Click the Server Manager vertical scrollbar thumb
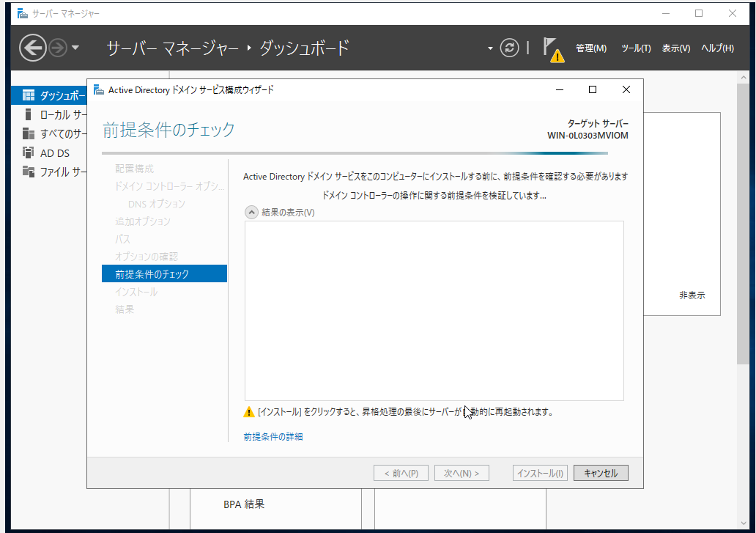The image size is (756, 533). [743, 224]
